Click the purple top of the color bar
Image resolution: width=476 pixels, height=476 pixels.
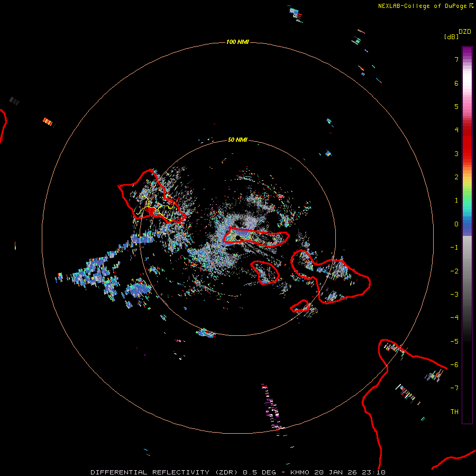click(467, 52)
